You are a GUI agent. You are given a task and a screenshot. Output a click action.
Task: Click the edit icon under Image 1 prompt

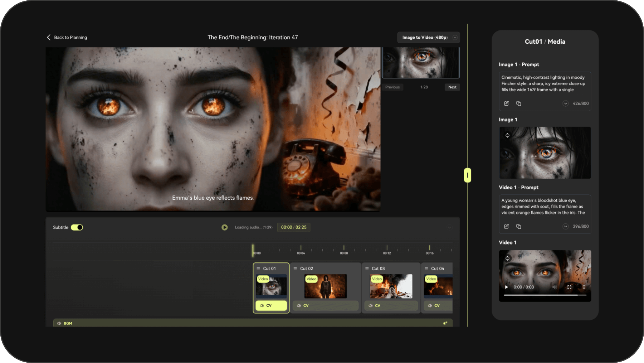click(x=506, y=103)
